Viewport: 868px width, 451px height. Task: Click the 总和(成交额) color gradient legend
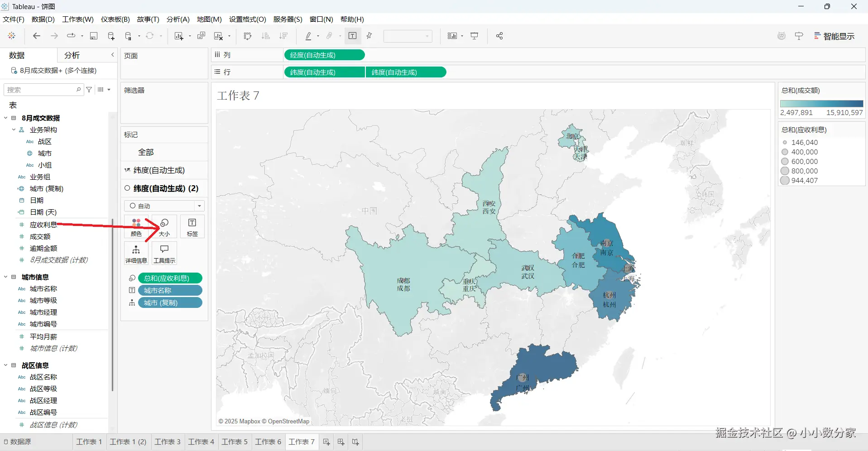821,104
